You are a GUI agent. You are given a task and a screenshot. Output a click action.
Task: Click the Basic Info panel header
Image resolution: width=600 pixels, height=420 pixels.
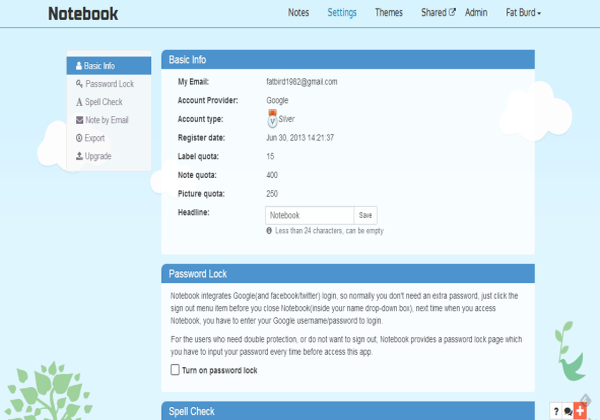348,60
